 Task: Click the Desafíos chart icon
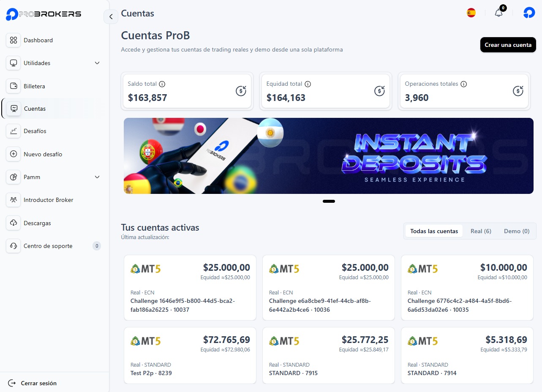(14, 131)
